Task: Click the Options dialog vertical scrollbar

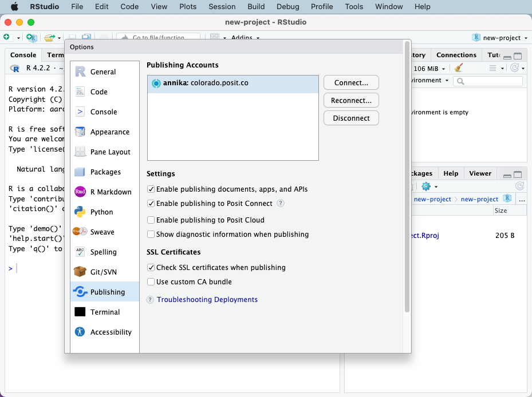Action: tap(407, 176)
